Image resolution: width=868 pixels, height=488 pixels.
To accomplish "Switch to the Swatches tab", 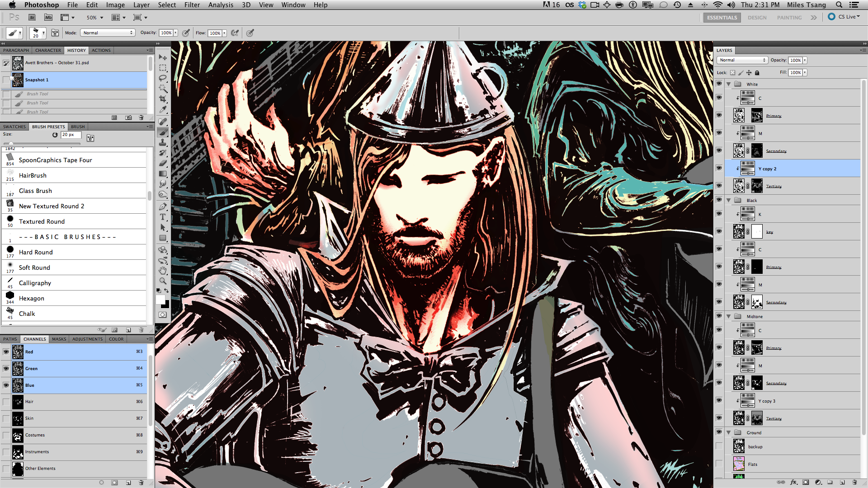I will point(14,127).
